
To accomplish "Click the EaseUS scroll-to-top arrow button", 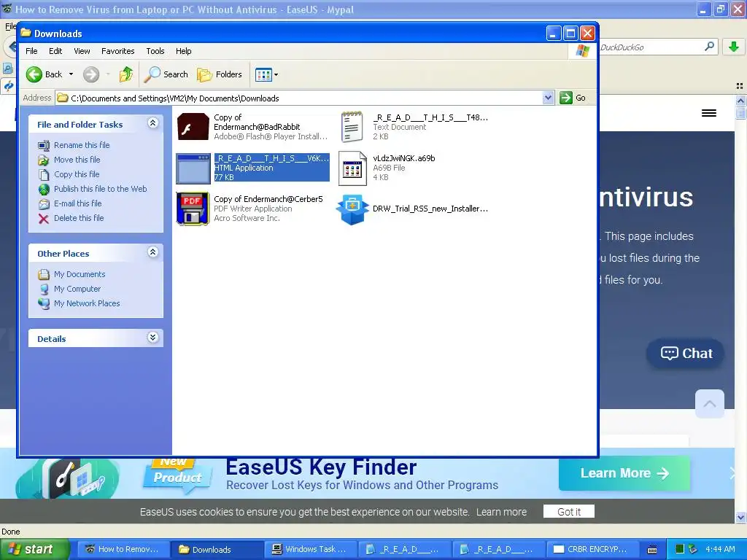I will (x=710, y=404).
